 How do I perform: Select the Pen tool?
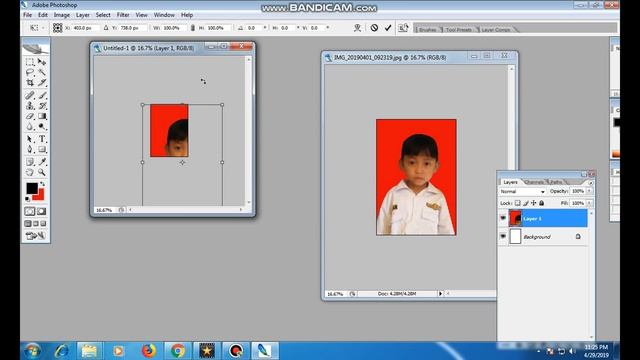[x=30, y=149]
